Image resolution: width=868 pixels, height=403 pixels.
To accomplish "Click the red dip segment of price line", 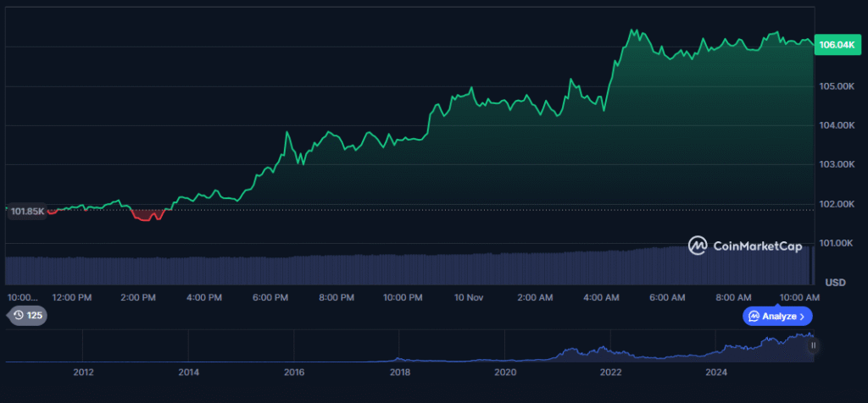I will coord(147,217).
